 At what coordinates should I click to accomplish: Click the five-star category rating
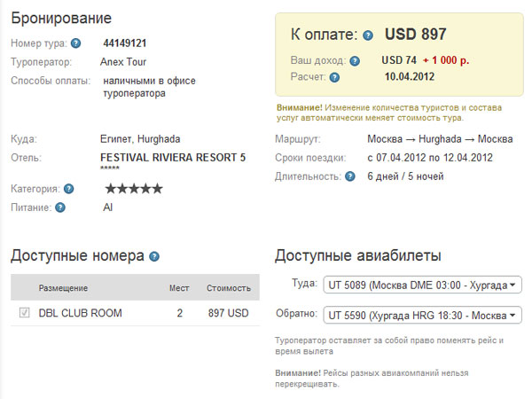coord(134,189)
